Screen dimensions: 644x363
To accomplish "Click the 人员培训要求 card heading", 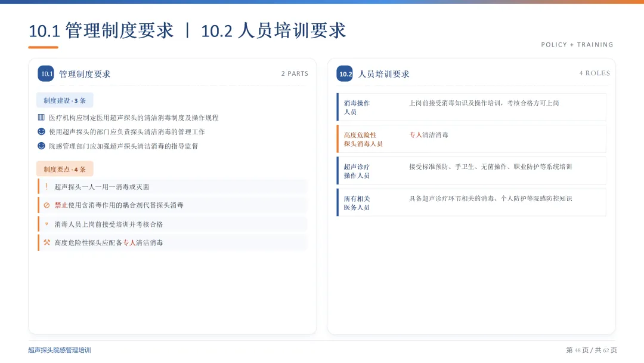I will [383, 74].
